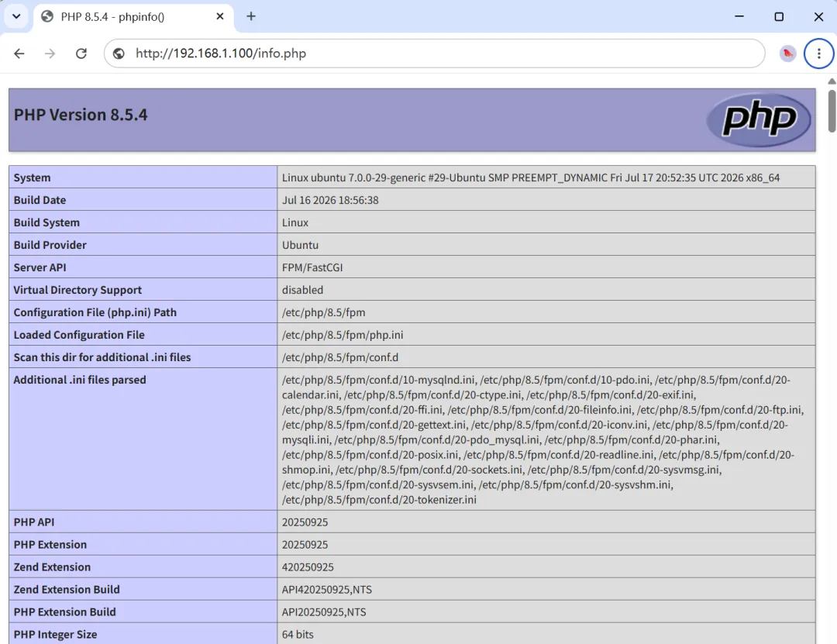
Task: Click the PHP Extension value 20250925
Action: coord(305,544)
